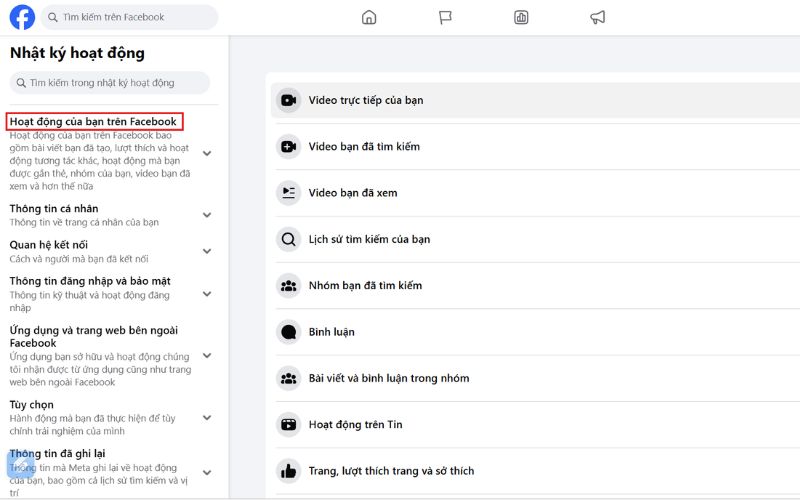This screenshot has width=800, height=500.
Task: Select Thông tin cá nhân section
Action: tap(54, 209)
